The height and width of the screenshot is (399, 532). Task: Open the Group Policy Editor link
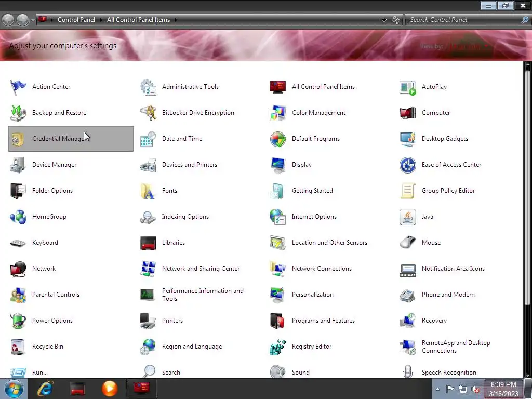coord(448,191)
